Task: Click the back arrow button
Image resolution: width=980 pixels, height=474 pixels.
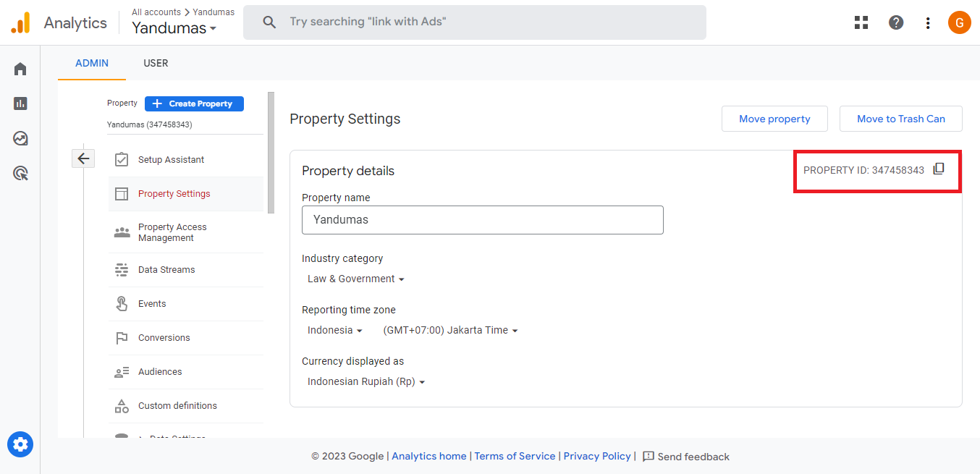Action: pyautogui.click(x=83, y=158)
